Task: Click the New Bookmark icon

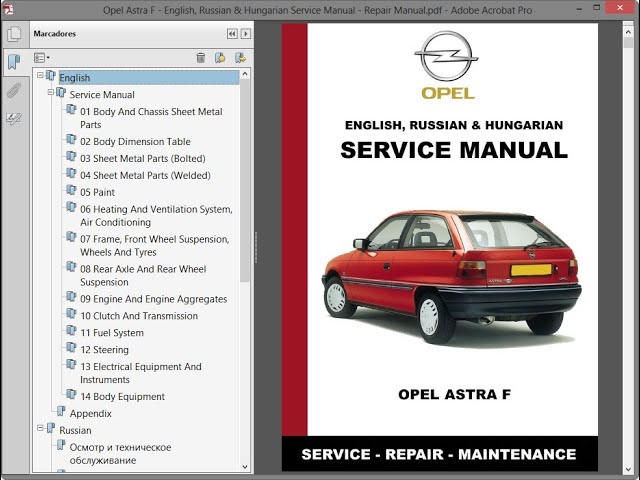Action: (220, 58)
